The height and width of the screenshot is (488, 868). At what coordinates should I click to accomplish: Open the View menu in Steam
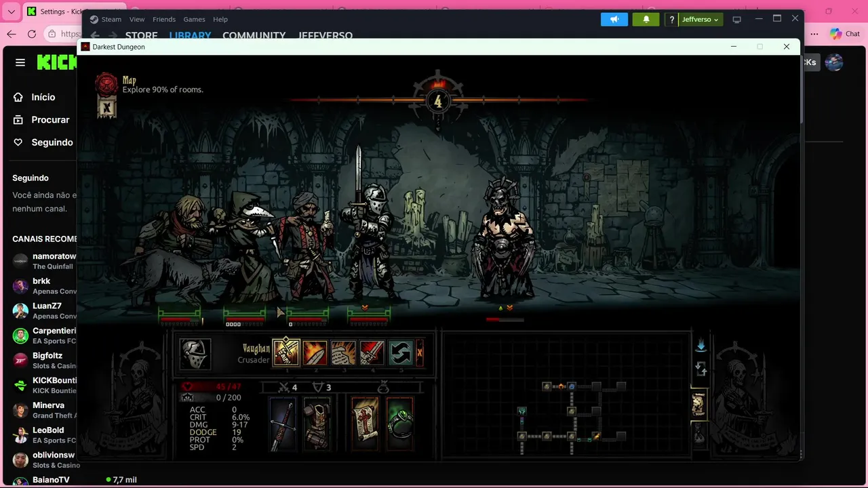coord(137,19)
